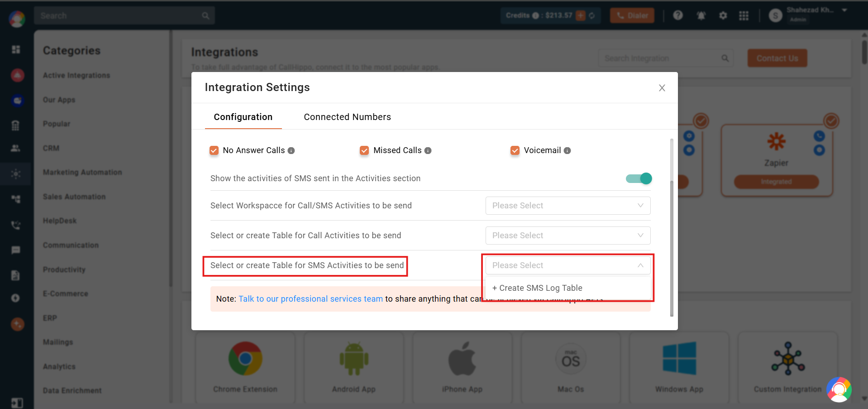Refresh credits balance icon
Screen dimensions: 868x409
pyautogui.click(x=592, y=15)
